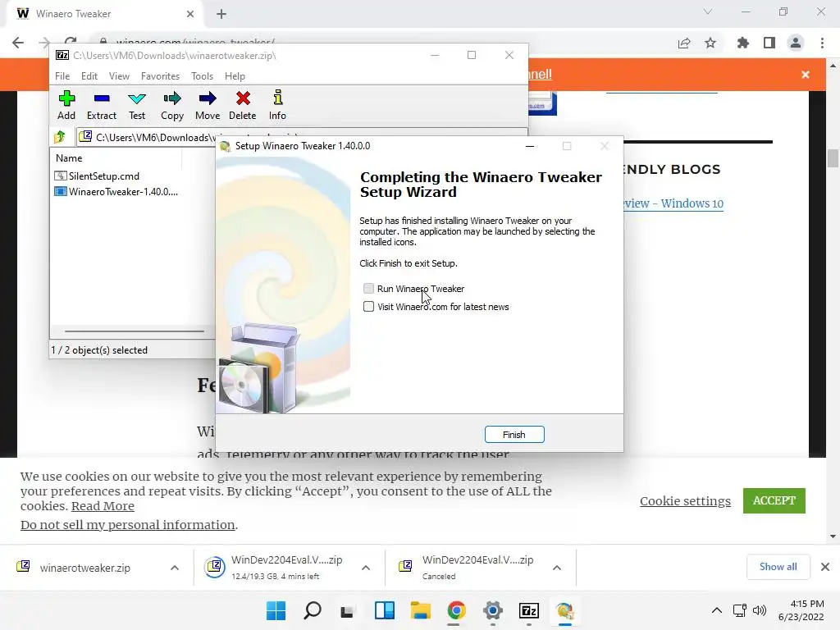Select the WinaeroTweaker-1.40.0 file in 7-Zip
Image resolution: width=840 pixels, height=630 pixels.
(x=116, y=192)
